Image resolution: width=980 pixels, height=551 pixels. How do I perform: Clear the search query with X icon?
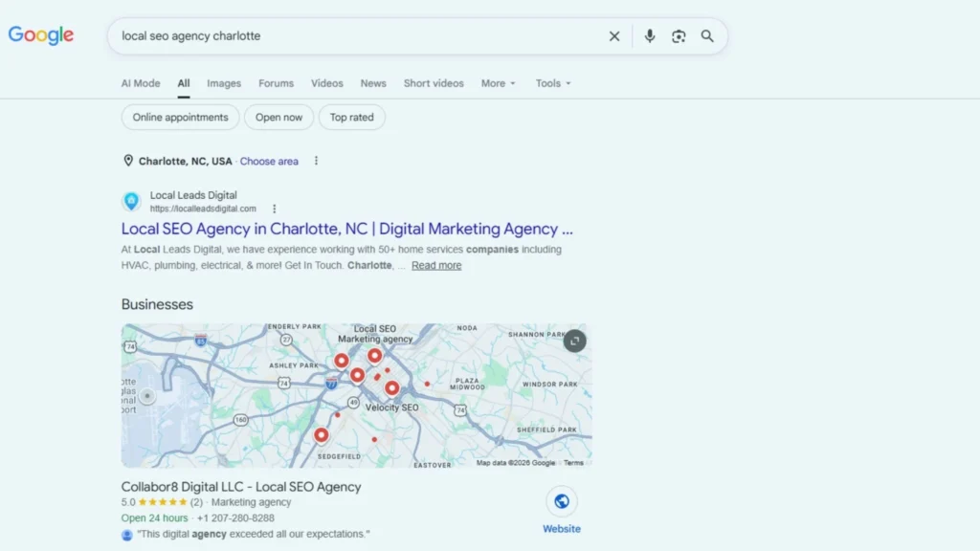[x=614, y=36]
